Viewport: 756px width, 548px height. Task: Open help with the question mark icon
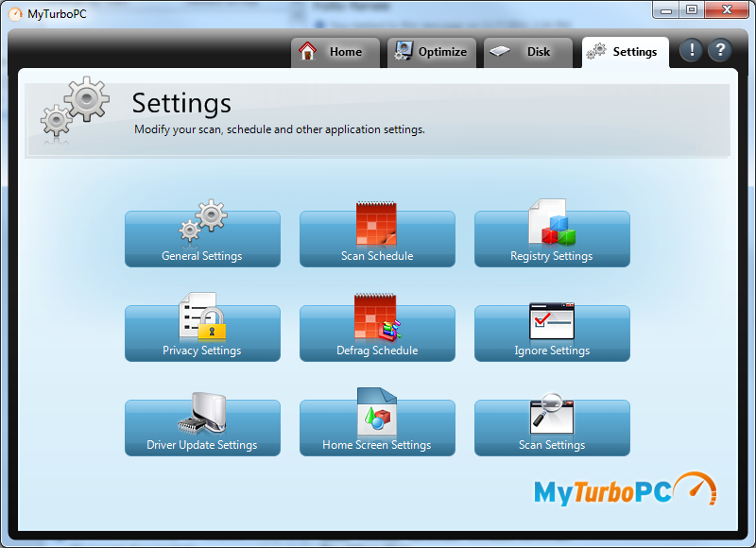point(720,50)
